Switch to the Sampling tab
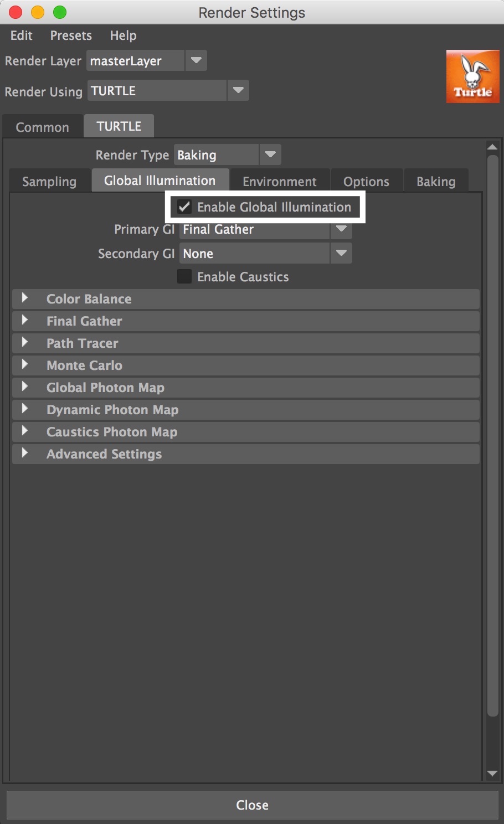 click(49, 181)
